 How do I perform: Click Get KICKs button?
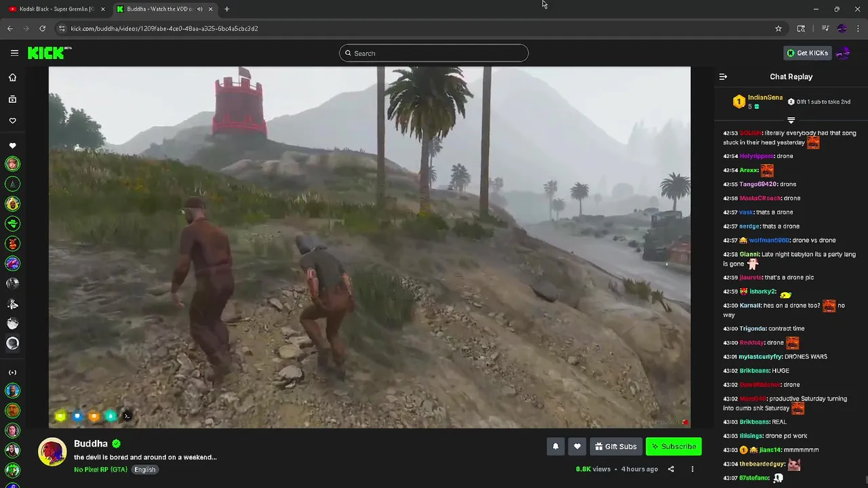pos(807,53)
